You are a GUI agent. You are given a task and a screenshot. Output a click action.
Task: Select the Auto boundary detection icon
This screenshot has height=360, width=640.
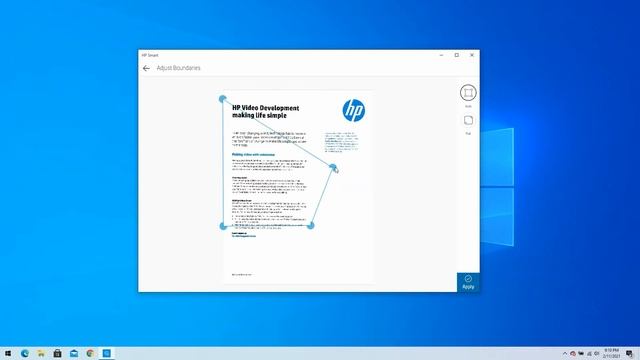468,93
